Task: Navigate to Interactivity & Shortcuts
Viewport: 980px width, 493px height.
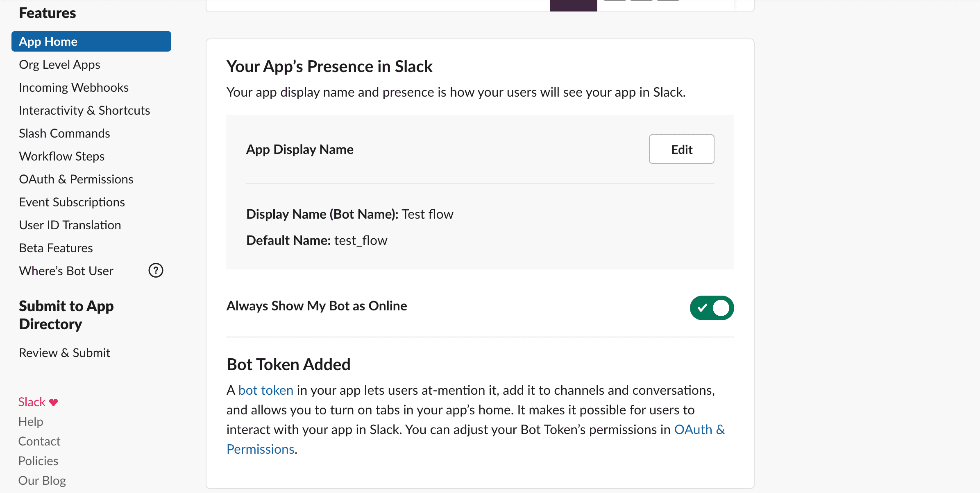Action: [84, 111]
